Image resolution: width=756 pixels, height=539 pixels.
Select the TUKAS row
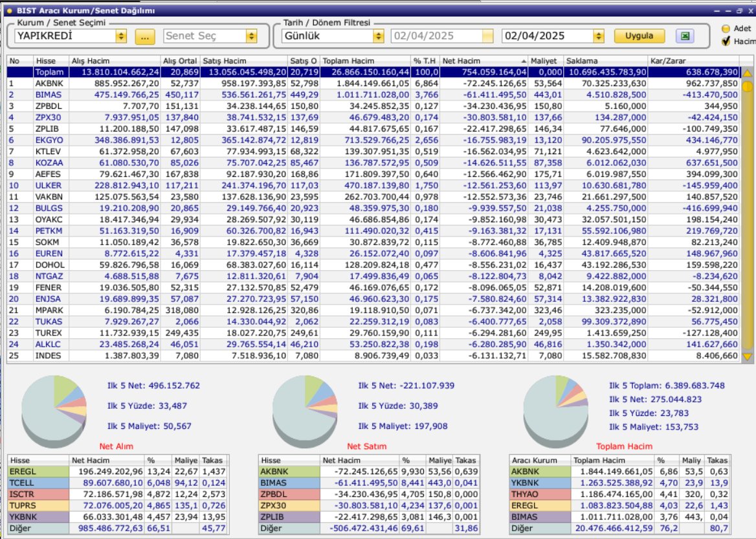[x=373, y=321]
